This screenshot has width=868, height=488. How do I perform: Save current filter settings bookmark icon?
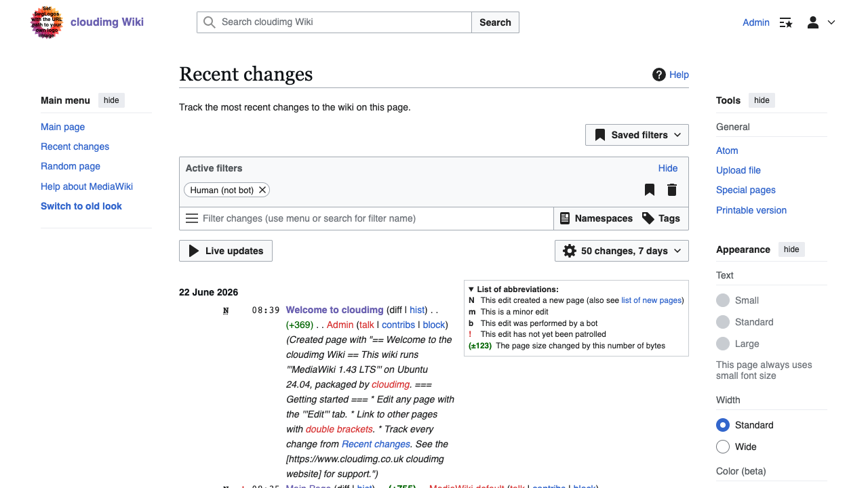click(650, 190)
